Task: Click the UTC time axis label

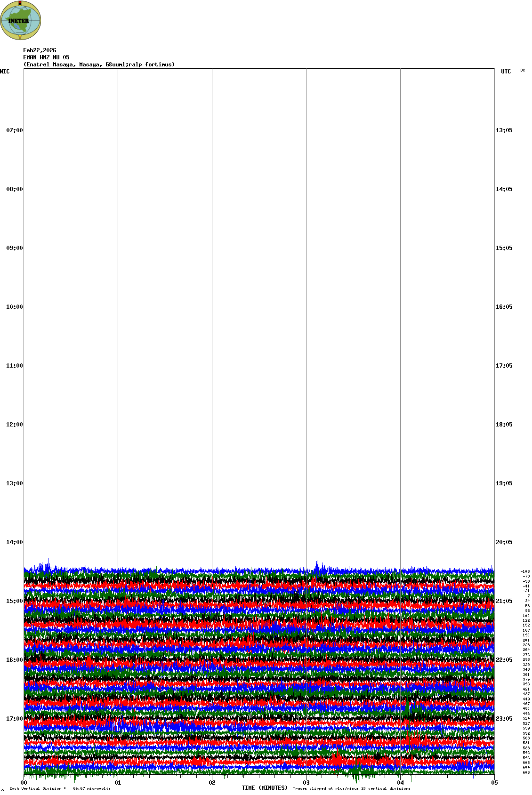Action: point(506,72)
